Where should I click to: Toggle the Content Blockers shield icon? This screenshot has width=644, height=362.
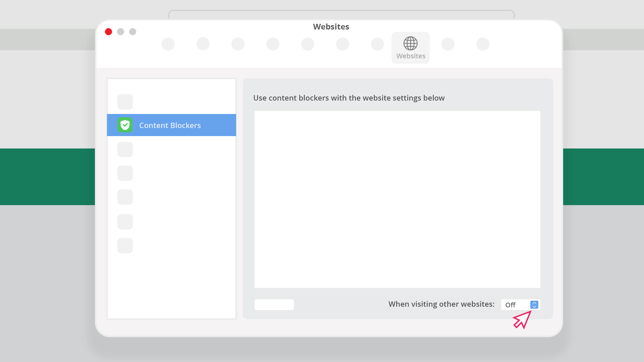click(125, 125)
